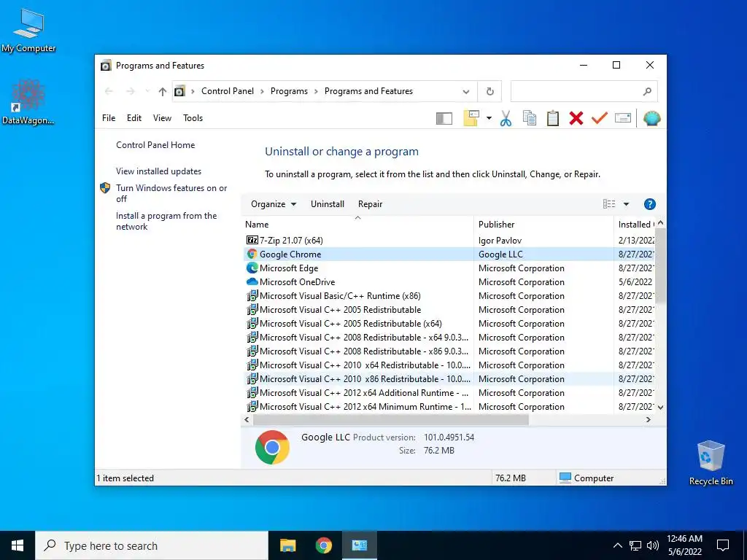Click the Rename toolbar icon

(x=623, y=117)
